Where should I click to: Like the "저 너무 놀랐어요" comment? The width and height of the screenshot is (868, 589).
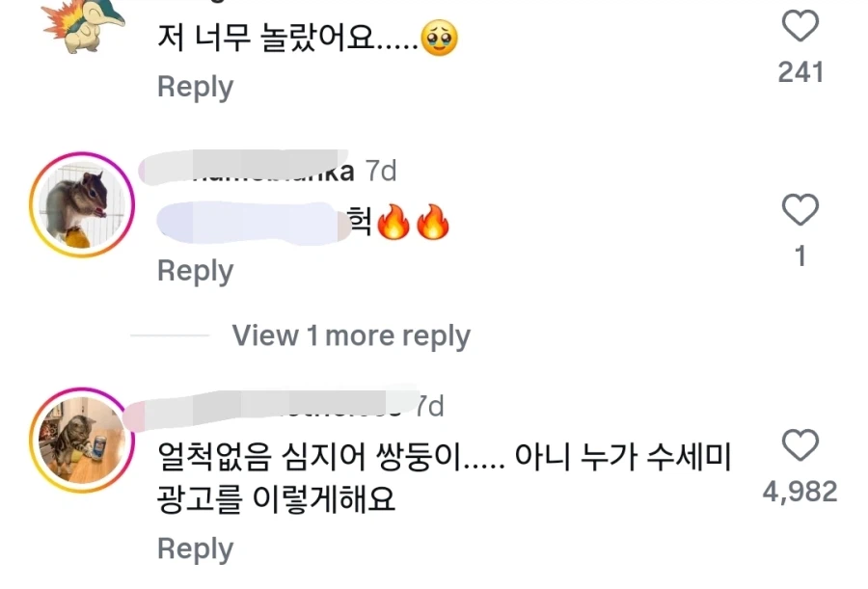point(800,27)
